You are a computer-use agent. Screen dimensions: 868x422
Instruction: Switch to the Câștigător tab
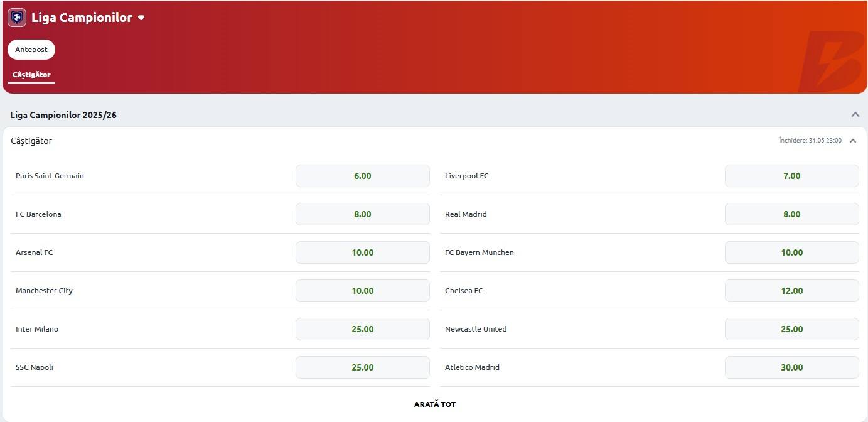[31, 75]
